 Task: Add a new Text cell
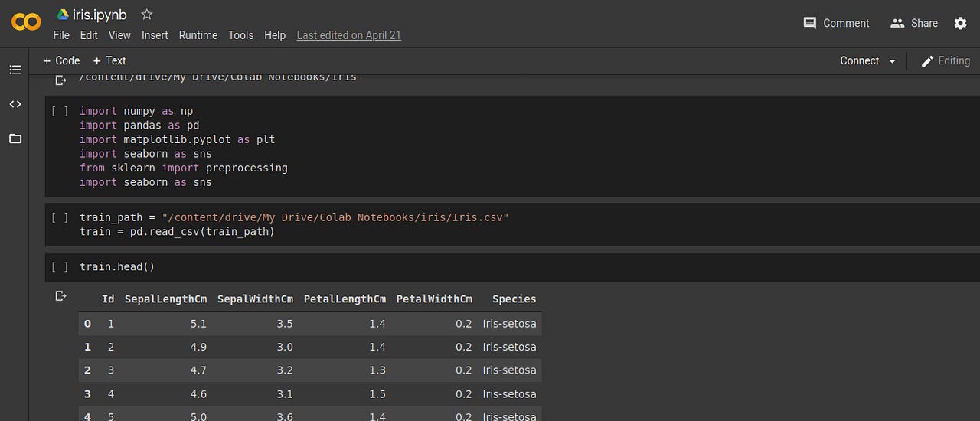(109, 60)
